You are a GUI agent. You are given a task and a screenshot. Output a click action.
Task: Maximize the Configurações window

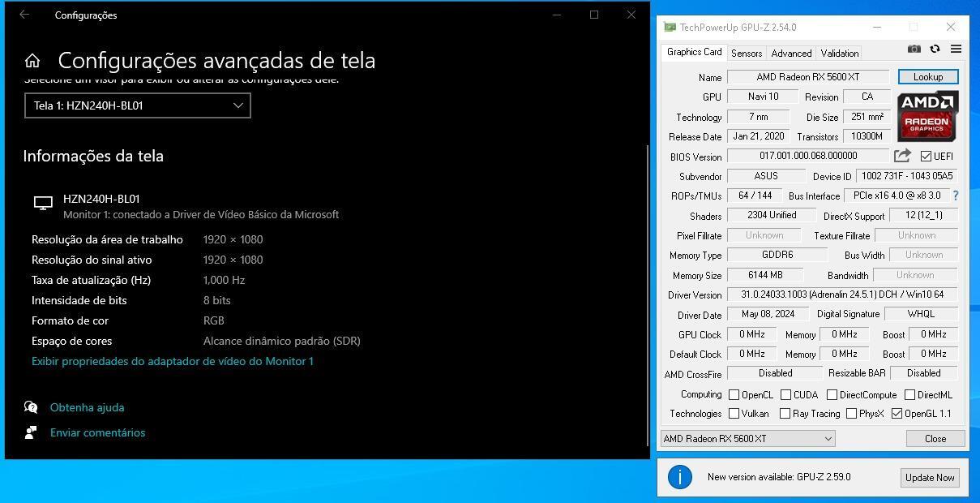point(594,15)
